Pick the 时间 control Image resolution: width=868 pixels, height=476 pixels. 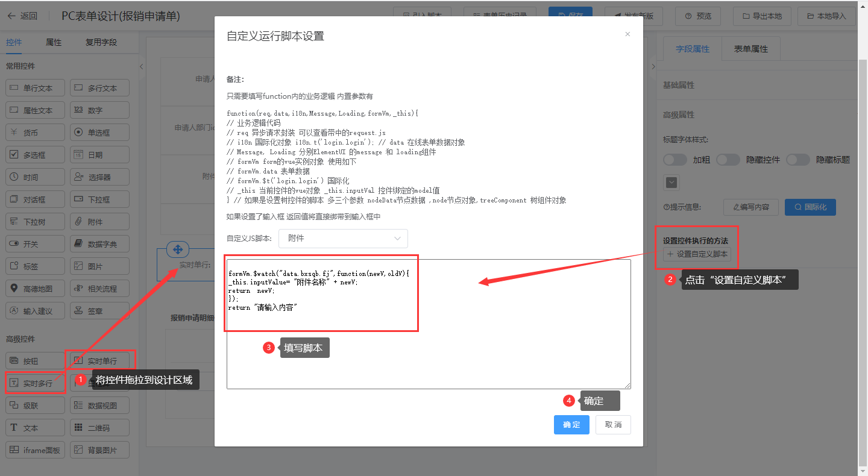tap(35, 177)
